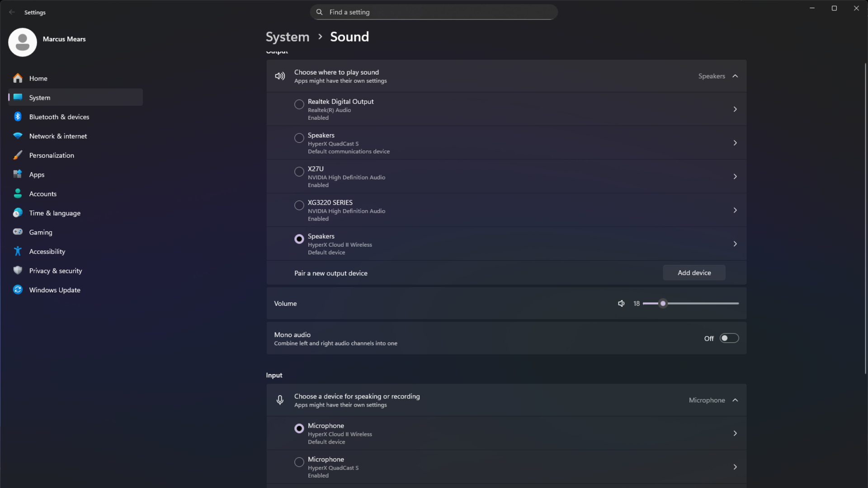Open Accounts settings
The width and height of the screenshot is (868, 488).
(42, 193)
